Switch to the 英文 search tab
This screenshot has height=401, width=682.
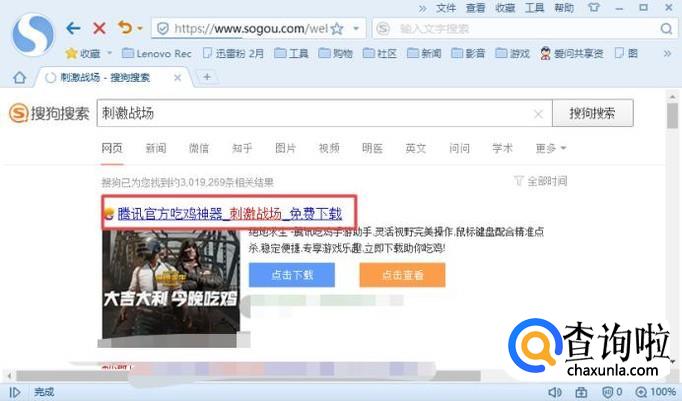pyautogui.click(x=415, y=148)
